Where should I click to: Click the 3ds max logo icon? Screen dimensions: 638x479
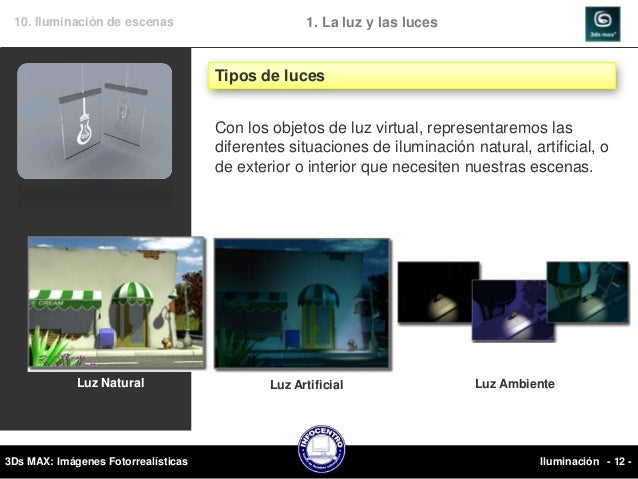coord(603,24)
